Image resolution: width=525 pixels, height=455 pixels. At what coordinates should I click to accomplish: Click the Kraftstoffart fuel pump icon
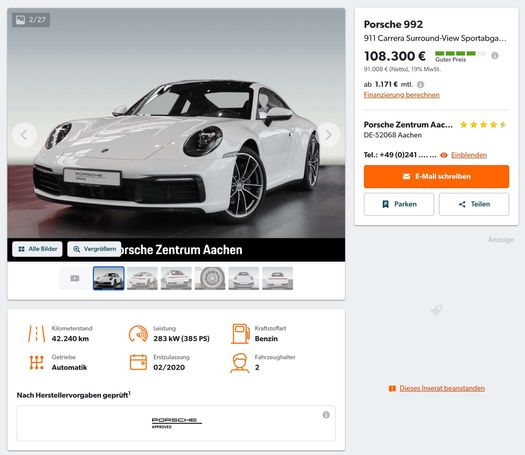coord(240,334)
